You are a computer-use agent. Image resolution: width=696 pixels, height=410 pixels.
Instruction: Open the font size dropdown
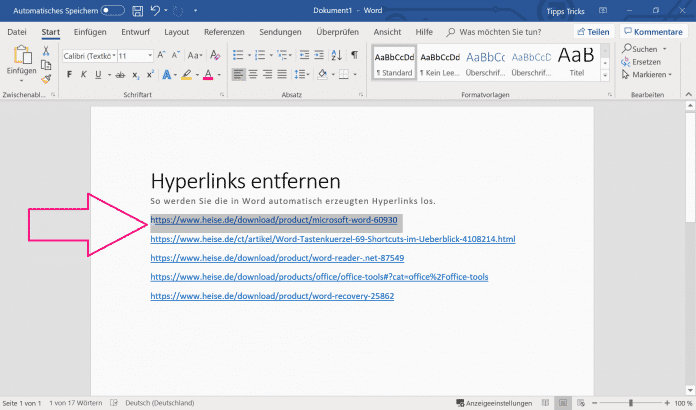point(149,56)
